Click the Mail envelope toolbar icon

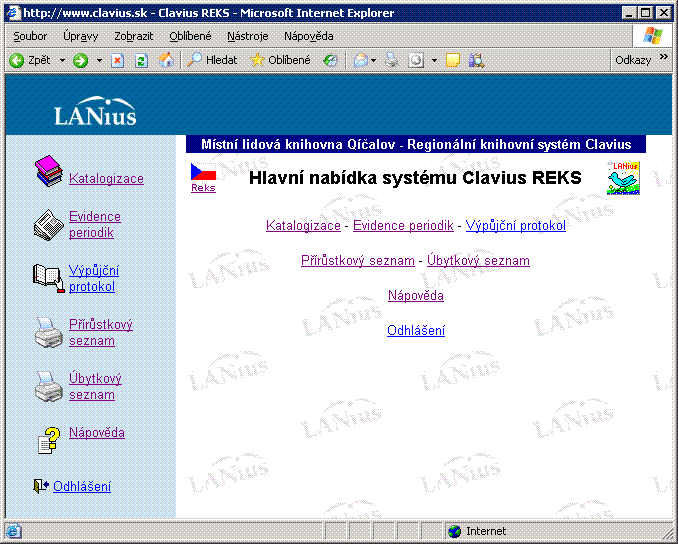[361, 61]
